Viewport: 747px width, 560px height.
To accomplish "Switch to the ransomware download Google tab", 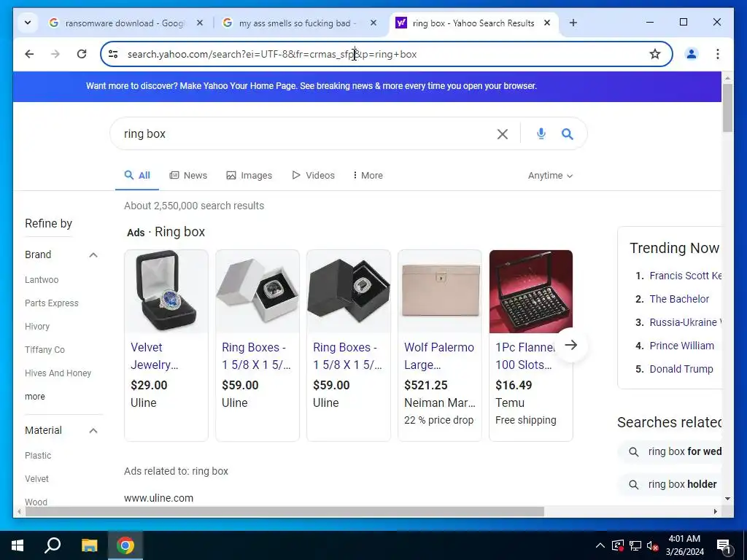I will [124, 23].
